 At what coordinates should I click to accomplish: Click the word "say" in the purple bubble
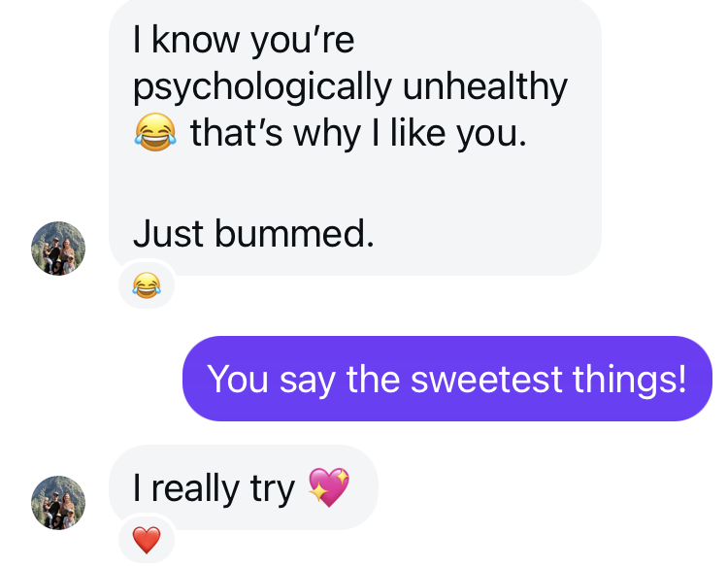tap(307, 381)
